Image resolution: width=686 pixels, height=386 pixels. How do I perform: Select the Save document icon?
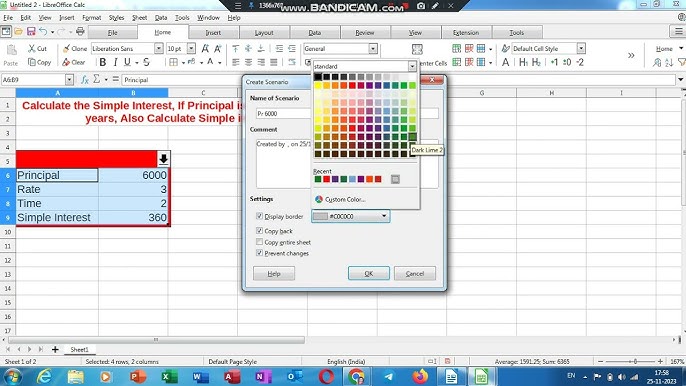click(31, 32)
